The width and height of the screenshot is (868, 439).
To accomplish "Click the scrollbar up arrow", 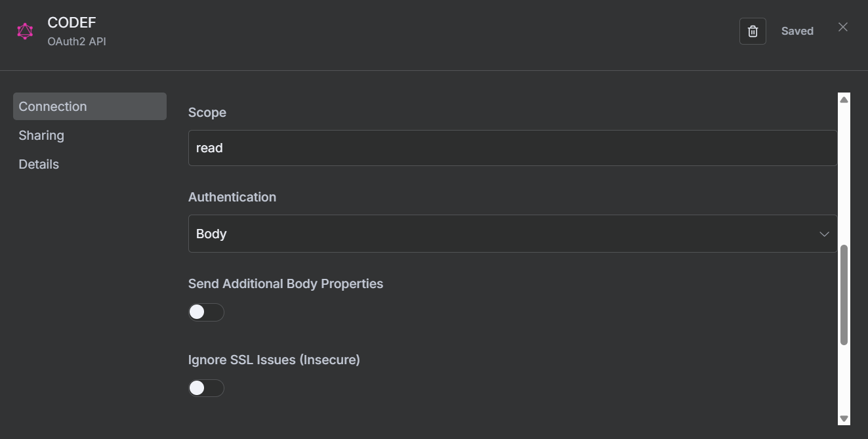I will point(844,99).
